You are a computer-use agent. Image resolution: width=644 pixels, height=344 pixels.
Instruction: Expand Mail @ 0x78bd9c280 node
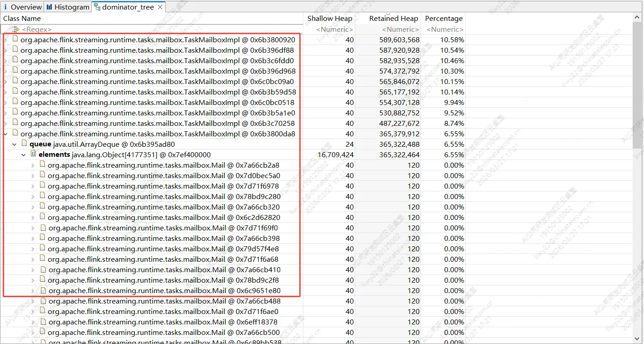pos(33,196)
